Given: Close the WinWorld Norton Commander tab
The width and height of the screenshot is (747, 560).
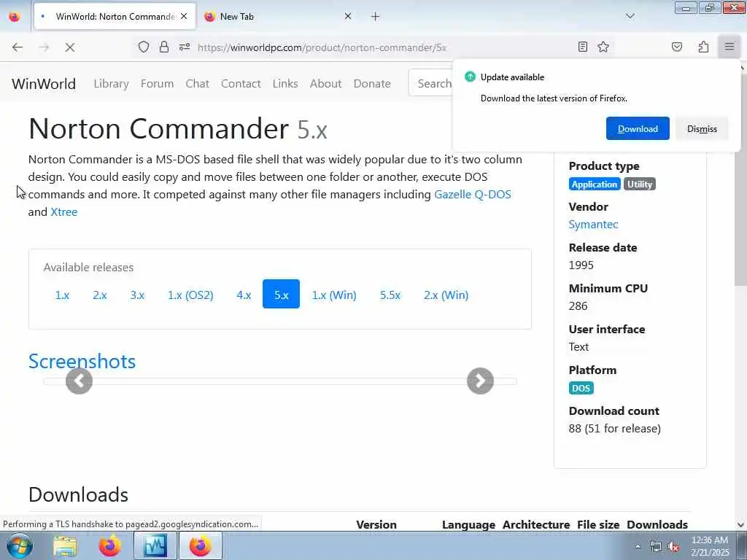Looking at the screenshot, I should (184, 16).
